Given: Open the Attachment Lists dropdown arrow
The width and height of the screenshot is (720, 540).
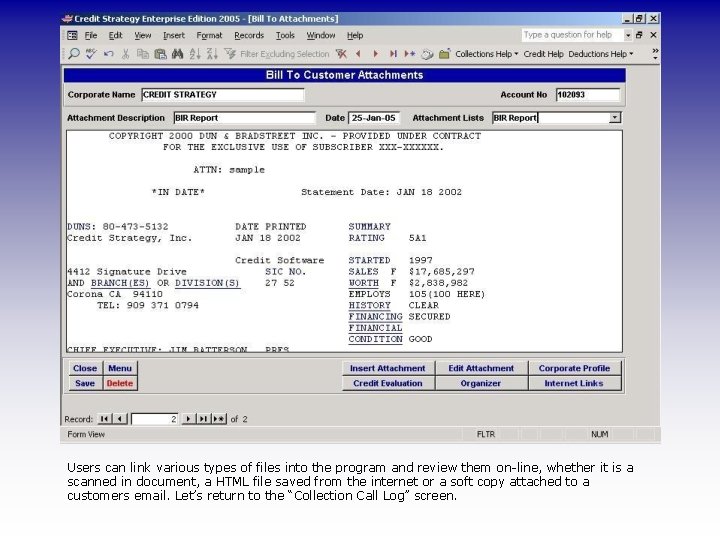Looking at the screenshot, I should (615, 118).
